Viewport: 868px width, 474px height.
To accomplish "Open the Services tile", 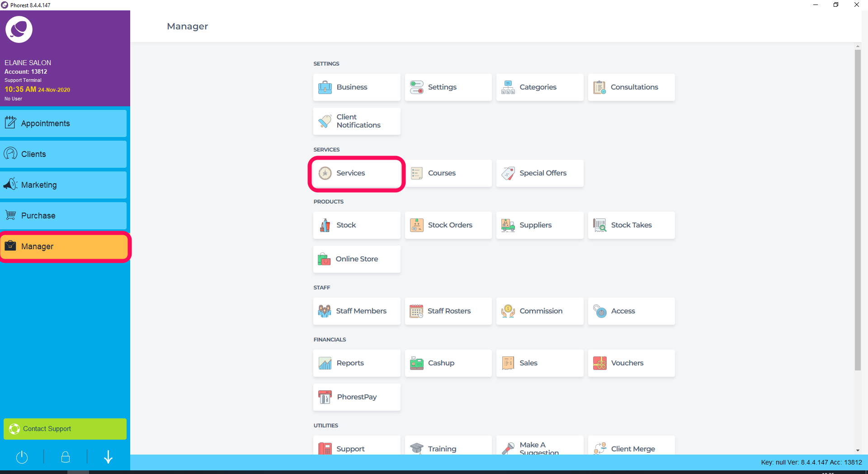I will (x=357, y=173).
